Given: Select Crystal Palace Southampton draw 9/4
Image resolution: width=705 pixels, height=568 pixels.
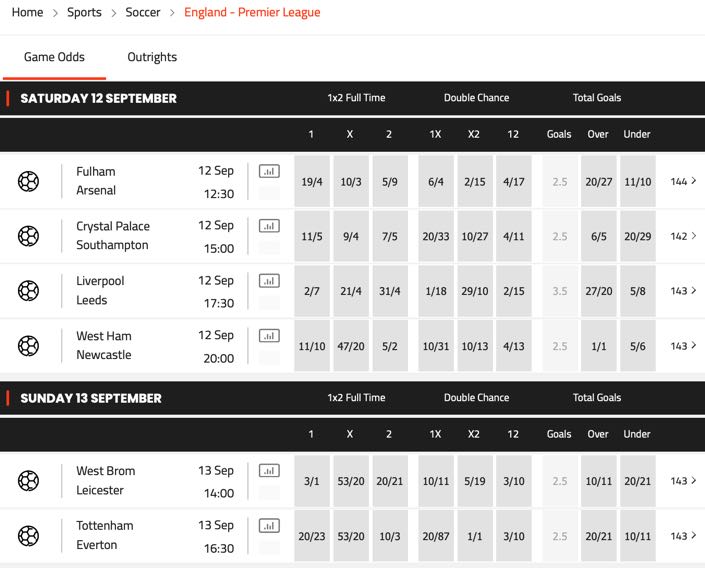Looking at the screenshot, I should 351,236.
